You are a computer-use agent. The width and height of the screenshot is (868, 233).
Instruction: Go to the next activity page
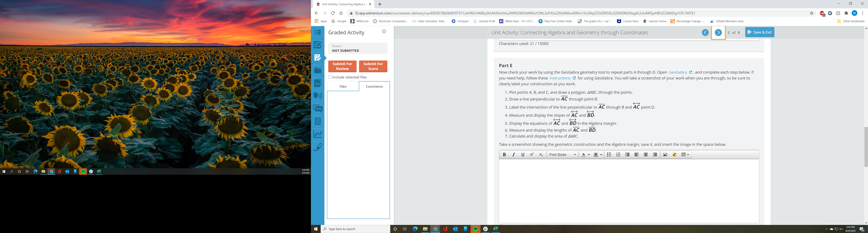point(718,33)
